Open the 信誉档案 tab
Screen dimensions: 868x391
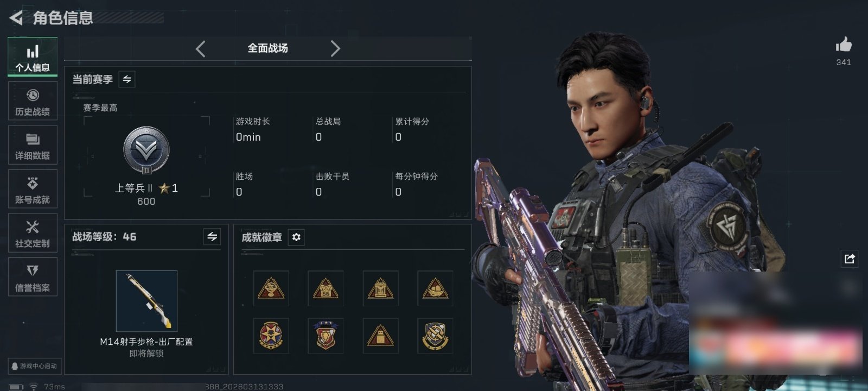[33, 277]
